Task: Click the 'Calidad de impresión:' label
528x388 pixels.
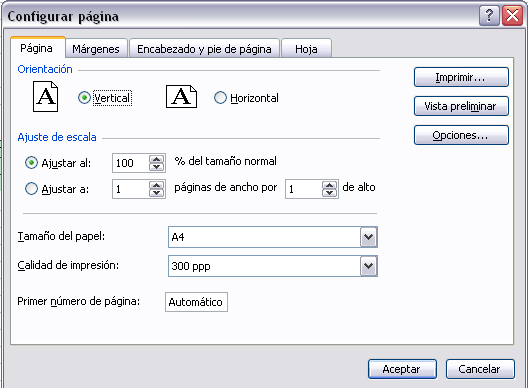Action: tap(68, 265)
